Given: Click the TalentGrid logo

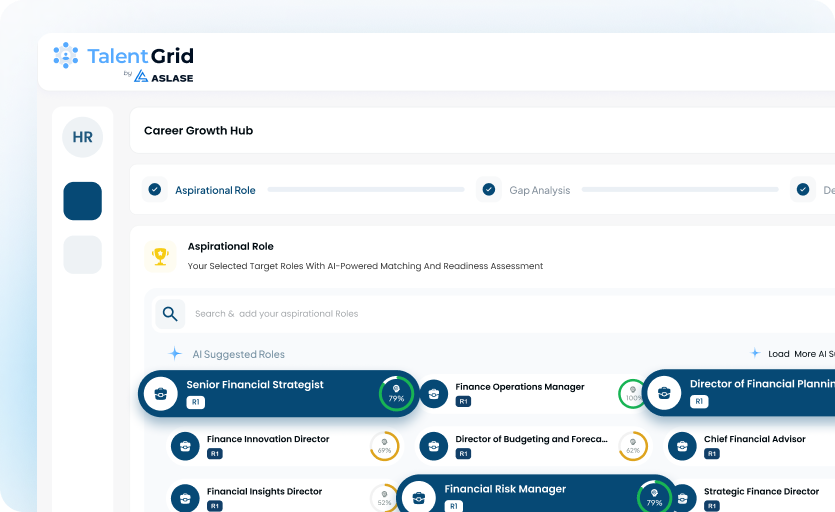Looking at the screenshot, I should pyautogui.click(x=123, y=56).
